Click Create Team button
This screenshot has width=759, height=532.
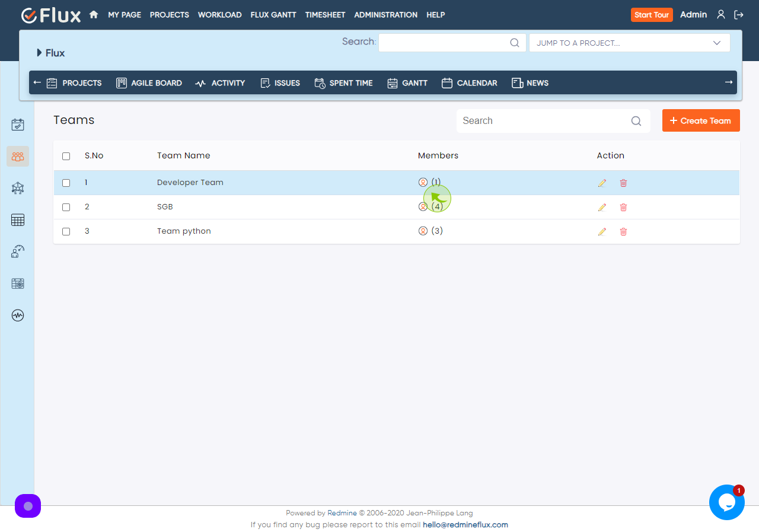[701, 120]
